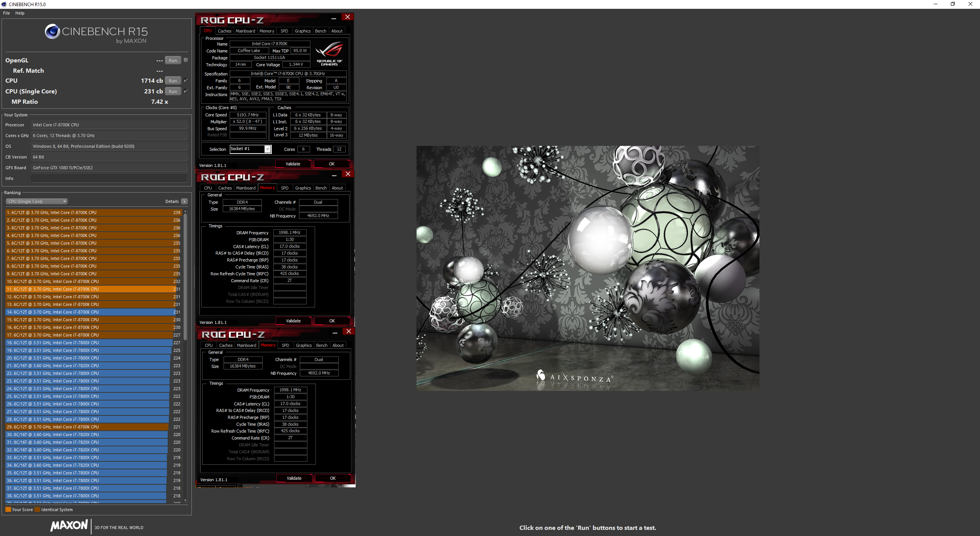Click Validate in the bottom CPU-Z window
Screen dimensions: 980x536
tap(294, 478)
